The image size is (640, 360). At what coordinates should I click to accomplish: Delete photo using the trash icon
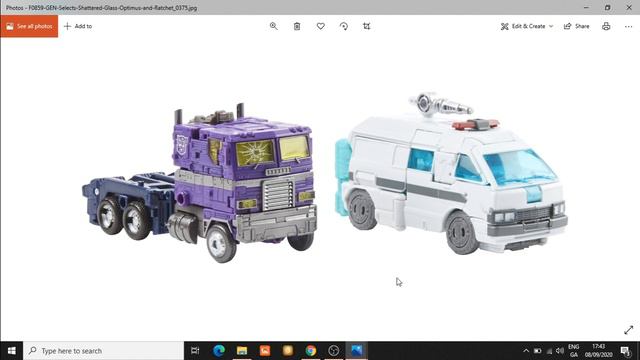pyautogui.click(x=297, y=26)
